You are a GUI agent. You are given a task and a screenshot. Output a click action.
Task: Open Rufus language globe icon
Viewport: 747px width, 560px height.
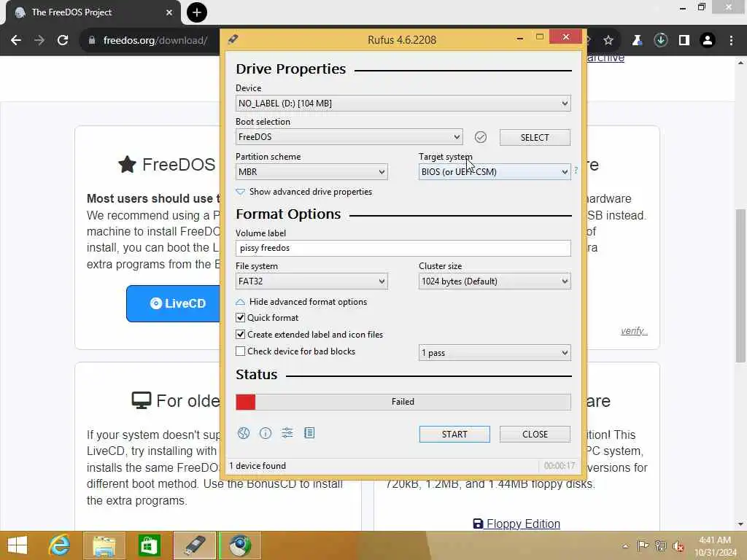tap(244, 433)
